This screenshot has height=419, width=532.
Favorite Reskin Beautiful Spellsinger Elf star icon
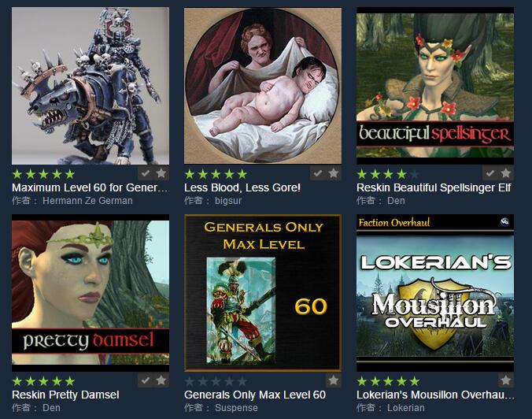pos(506,173)
